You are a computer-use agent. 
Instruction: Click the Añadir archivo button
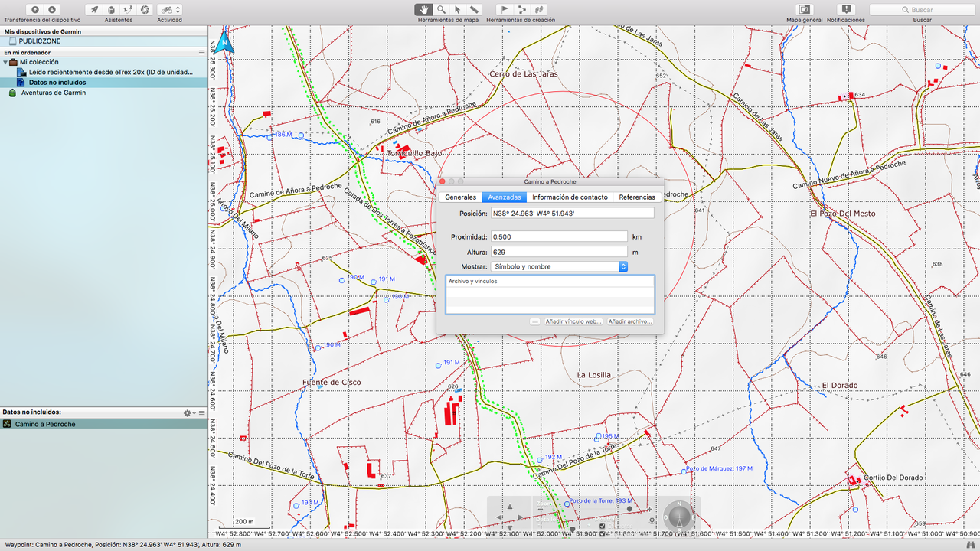click(x=630, y=321)
